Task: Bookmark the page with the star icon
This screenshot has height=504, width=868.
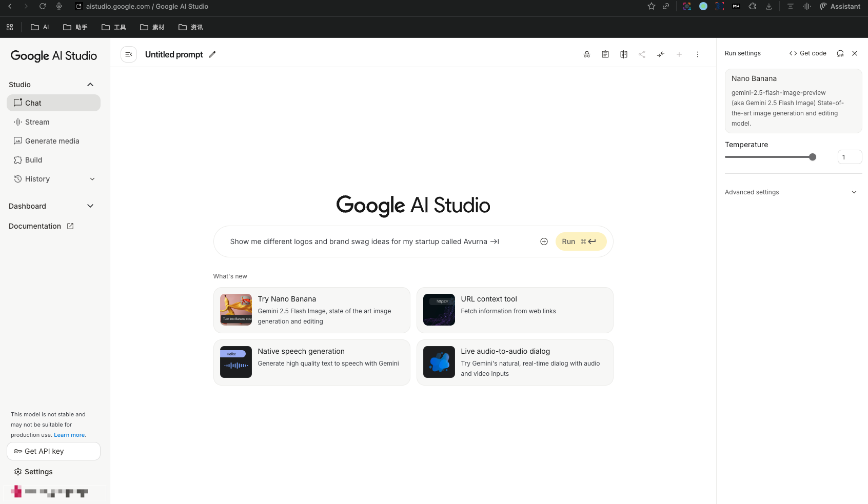Action: [652, 6]
